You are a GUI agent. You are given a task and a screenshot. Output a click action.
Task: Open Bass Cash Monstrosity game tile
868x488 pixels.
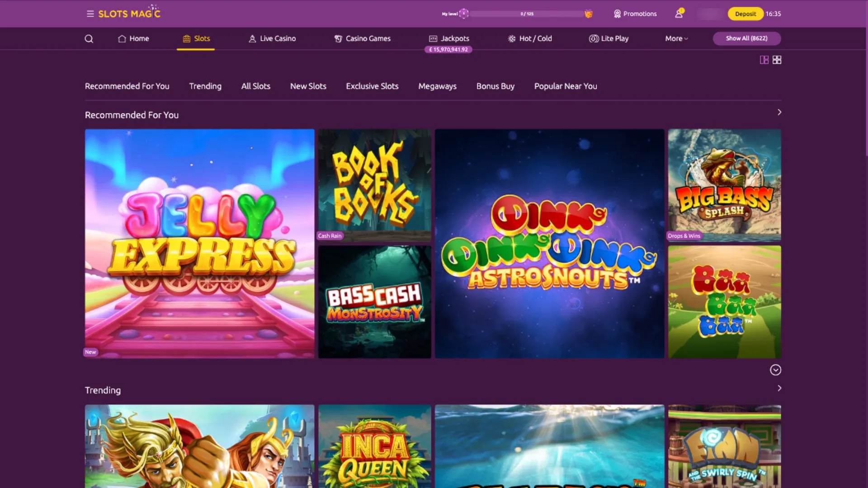click(x=374, y=302)
